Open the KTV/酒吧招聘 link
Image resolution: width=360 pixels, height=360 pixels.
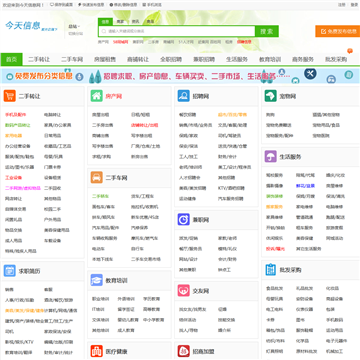[x=231, y=188]
